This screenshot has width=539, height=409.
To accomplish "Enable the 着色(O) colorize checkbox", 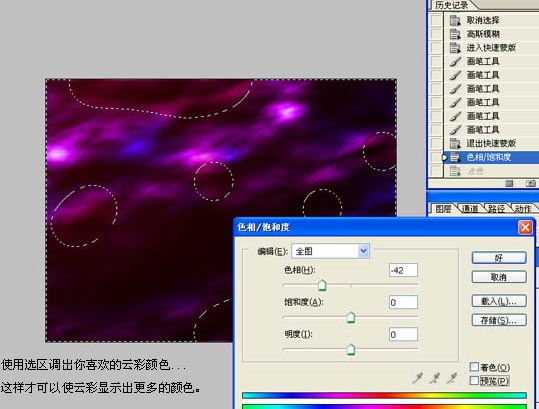I will pyautogui.click(x=474, y=367).
